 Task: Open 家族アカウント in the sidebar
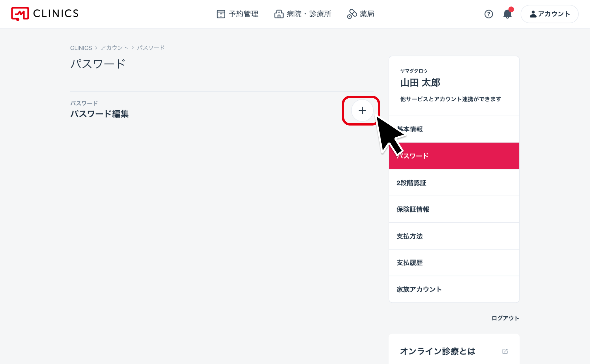[x=454, y=289]
